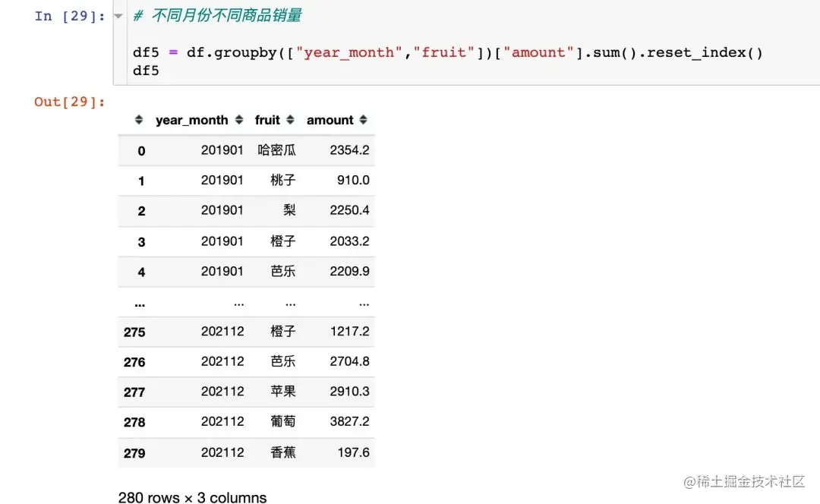This screenshot has height=504, width=820.
Task: Click amount value 197.6
Action: pyautogui.click(x=353, y=452)
